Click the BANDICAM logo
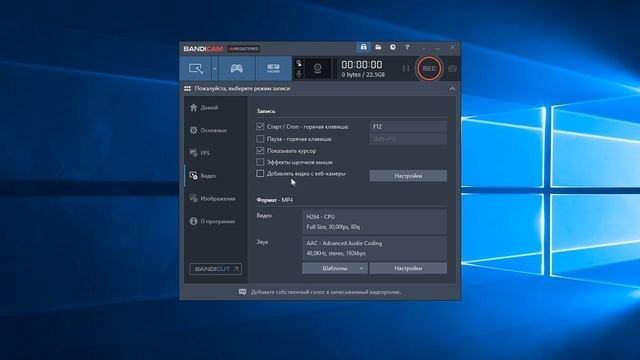 [x=203, y=49]
